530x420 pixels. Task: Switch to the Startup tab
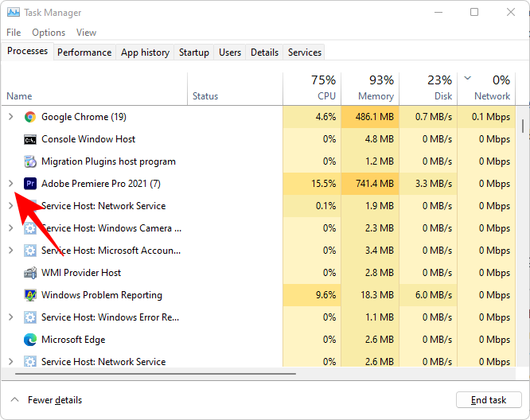[x=194, y=52]
